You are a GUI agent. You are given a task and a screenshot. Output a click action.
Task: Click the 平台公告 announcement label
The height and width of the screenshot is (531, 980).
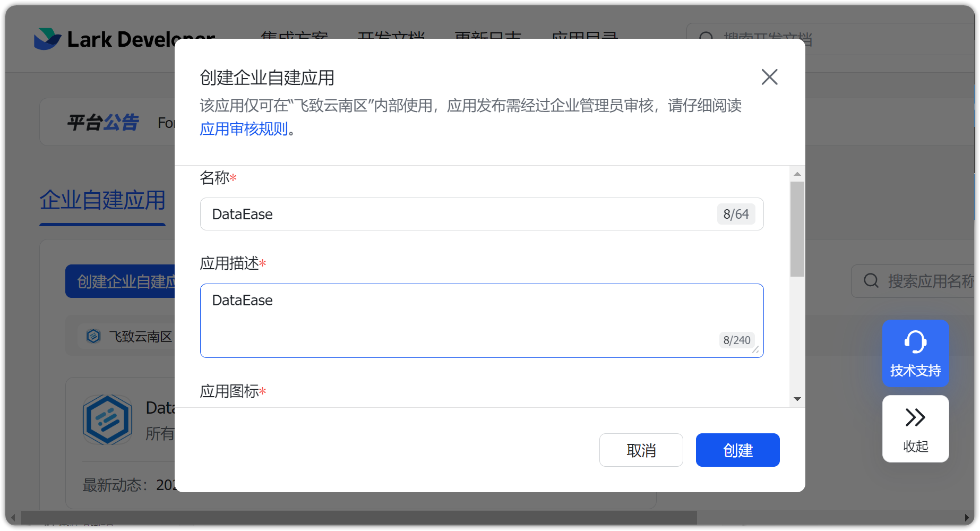[x=103, y=123]
